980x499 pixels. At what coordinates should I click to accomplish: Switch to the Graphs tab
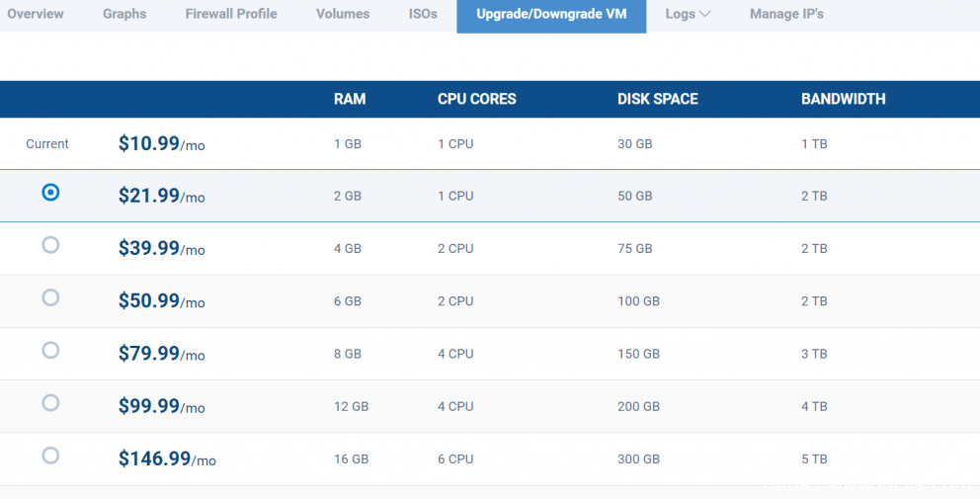point(124,14)
